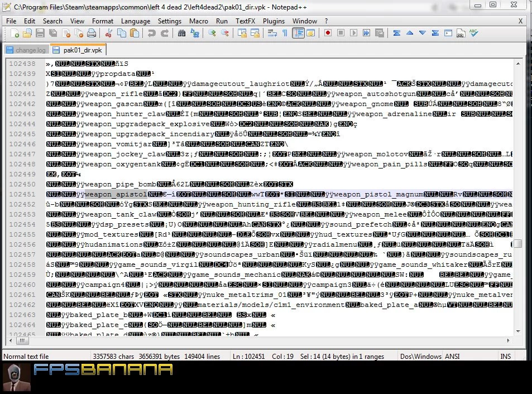Click the spell check ABC icon
532x394 pixels.
[474, 33]
